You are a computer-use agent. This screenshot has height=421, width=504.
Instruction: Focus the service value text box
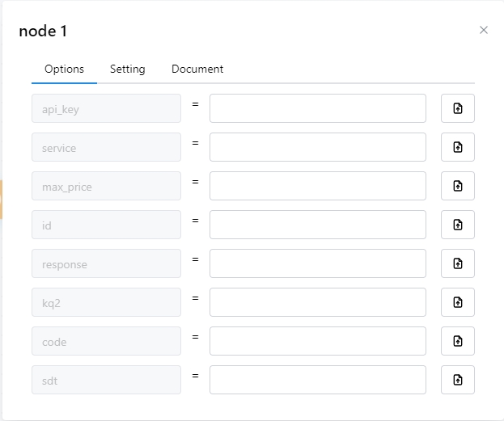point(317,147)
